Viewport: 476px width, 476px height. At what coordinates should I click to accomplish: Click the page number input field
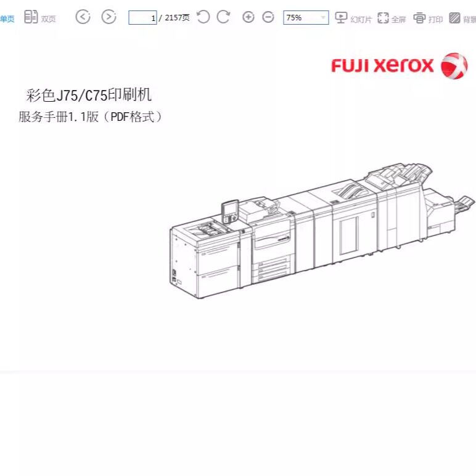142,18
